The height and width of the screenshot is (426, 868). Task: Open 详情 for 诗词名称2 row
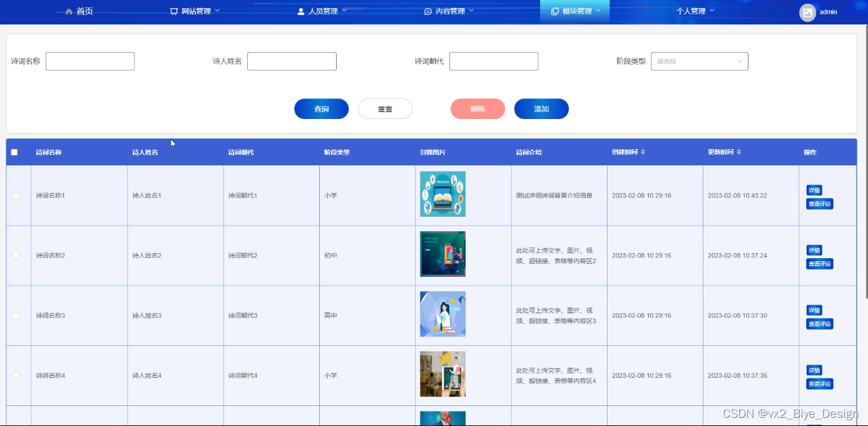[814, 251]
